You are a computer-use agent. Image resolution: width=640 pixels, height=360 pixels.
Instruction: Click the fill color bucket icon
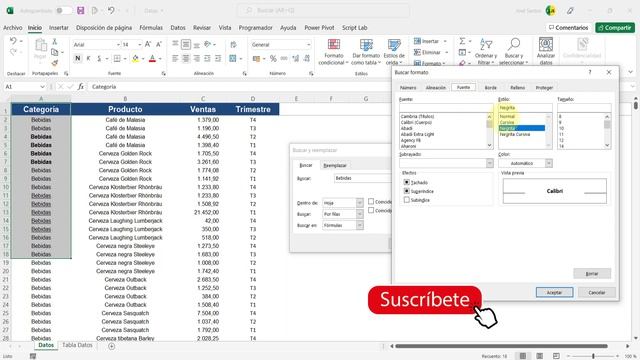click(135, 59)
